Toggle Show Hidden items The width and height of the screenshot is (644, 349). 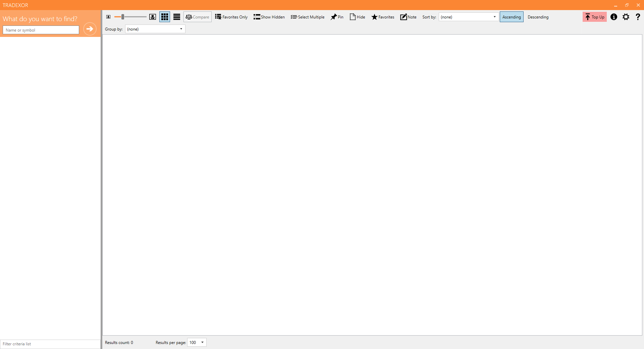(x=269, y=17)
